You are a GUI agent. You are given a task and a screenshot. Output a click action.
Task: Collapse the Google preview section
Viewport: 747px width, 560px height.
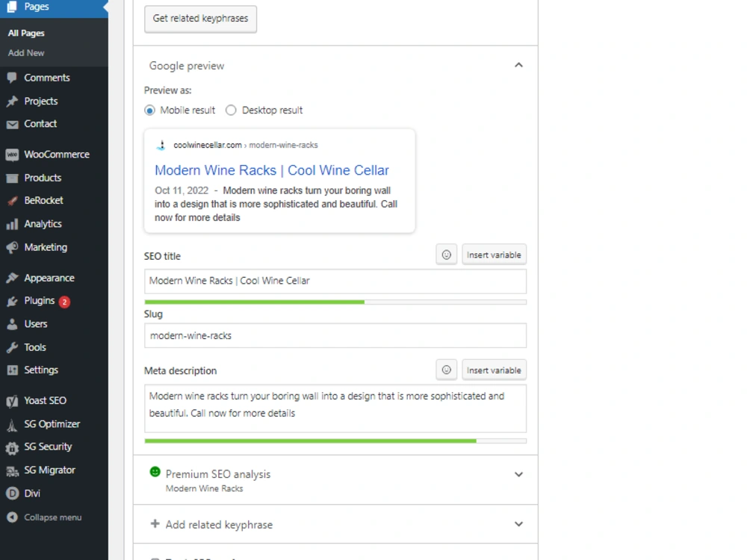pos(519,65)
